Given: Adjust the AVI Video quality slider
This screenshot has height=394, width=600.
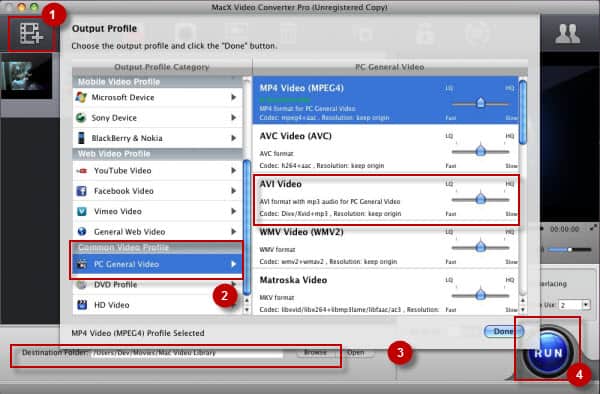Looking at the screenshot, I should [481, 199].
